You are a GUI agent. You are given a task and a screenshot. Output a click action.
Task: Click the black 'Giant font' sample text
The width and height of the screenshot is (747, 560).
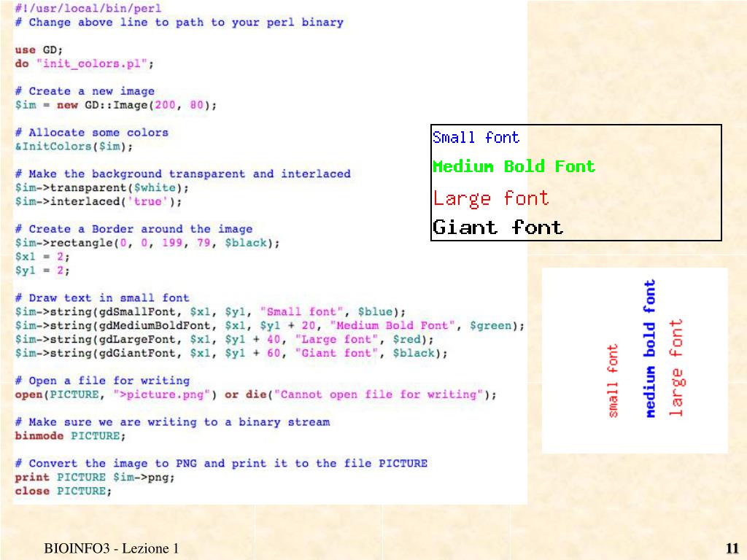pos(498,227)
